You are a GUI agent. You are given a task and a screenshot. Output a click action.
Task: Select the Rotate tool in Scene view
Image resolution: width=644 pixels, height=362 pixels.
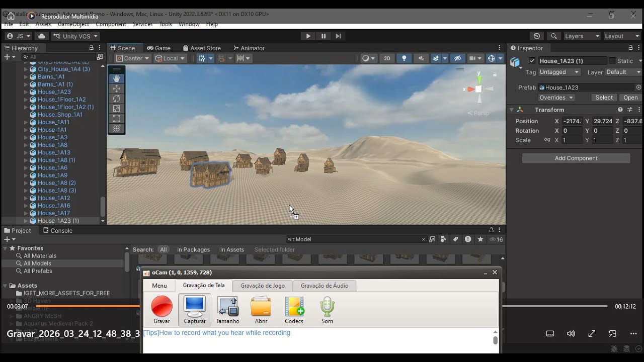117,99
